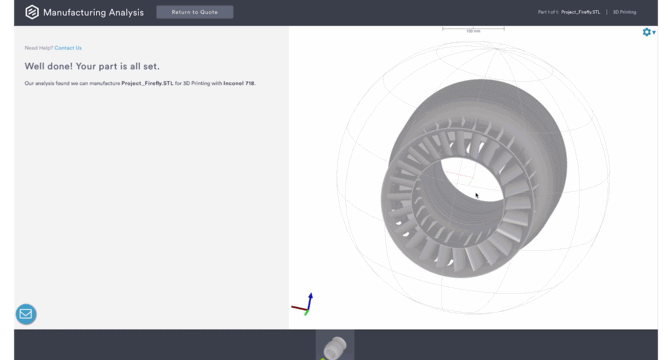Open the Contact Us link
The height and width of the screenshot is (360, 670).
coord(68,48)
